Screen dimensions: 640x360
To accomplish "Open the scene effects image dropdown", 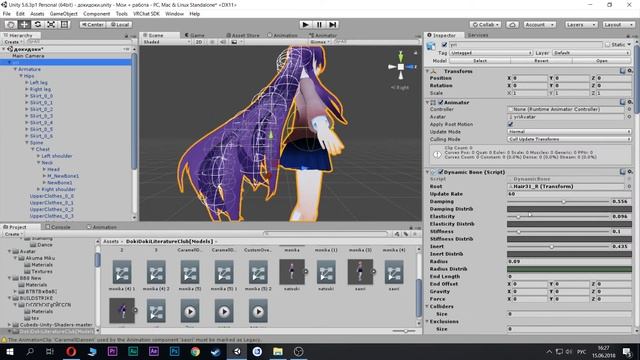I will (x=236, y=42).
